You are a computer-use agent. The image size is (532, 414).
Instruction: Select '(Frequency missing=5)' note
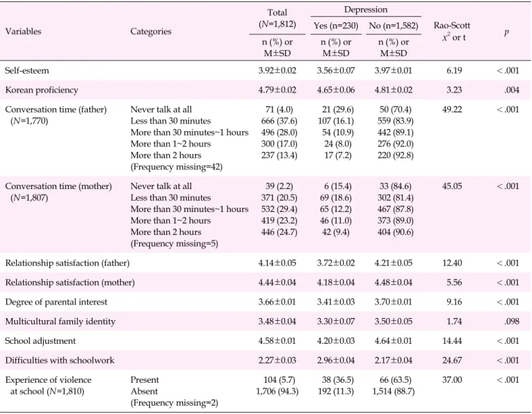point(175,244)
